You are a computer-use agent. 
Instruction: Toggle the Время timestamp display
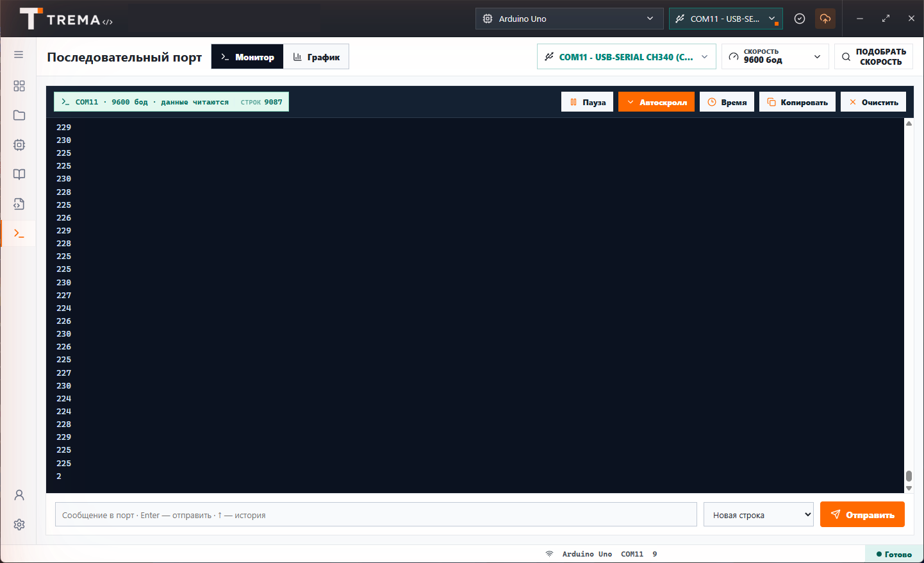[x=727, y=102]
